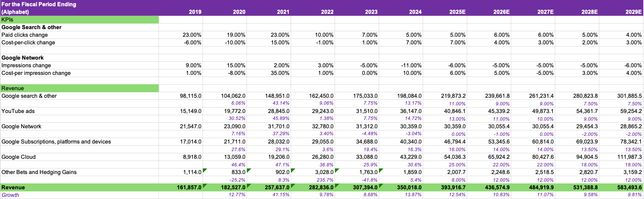Select the 47.1% Cloud growth cell
The image size is (644, 199).
click(x=283, y=165)
